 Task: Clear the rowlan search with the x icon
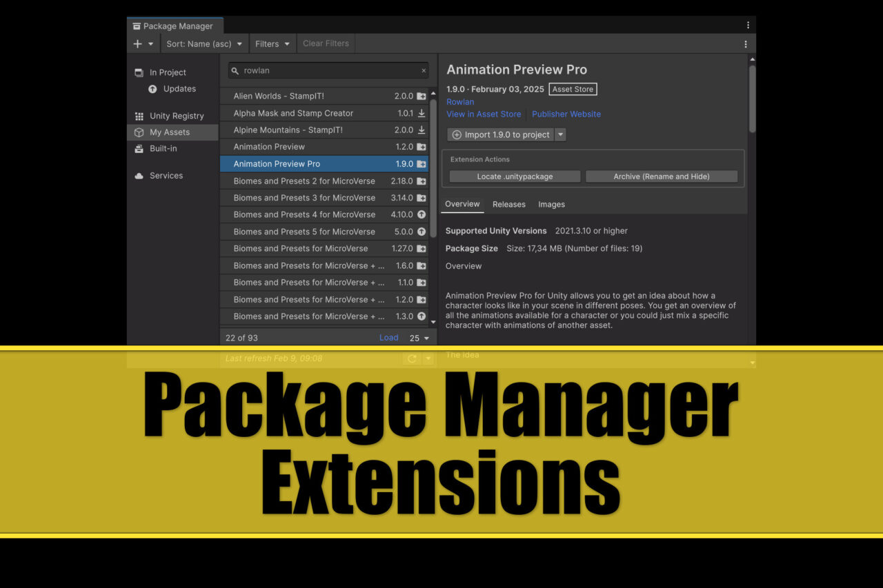point(424,70)
